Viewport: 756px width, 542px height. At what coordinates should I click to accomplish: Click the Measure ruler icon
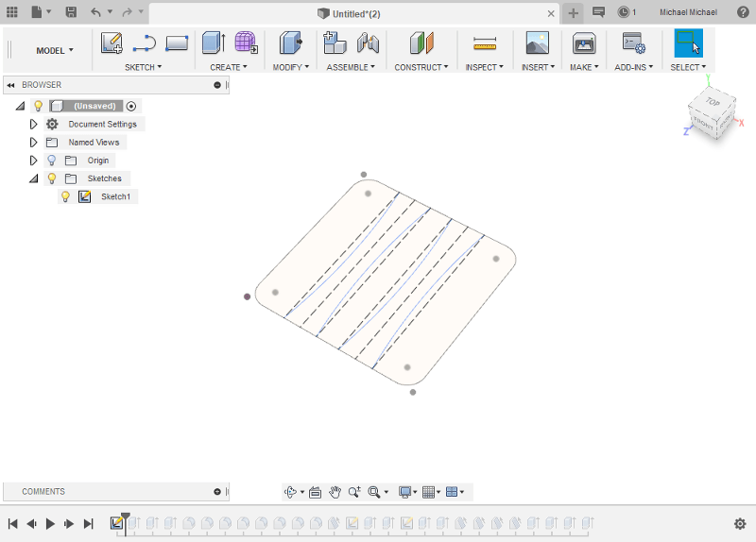click(485, 43)
